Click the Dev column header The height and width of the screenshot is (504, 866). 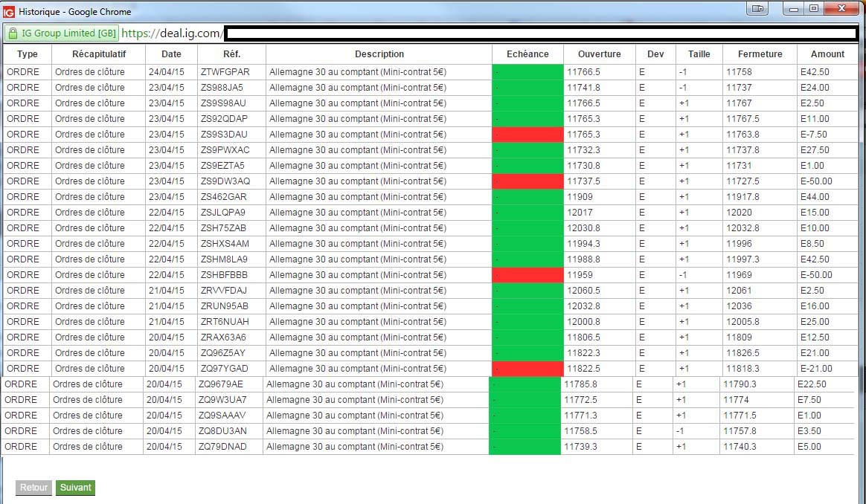[655, 54]
